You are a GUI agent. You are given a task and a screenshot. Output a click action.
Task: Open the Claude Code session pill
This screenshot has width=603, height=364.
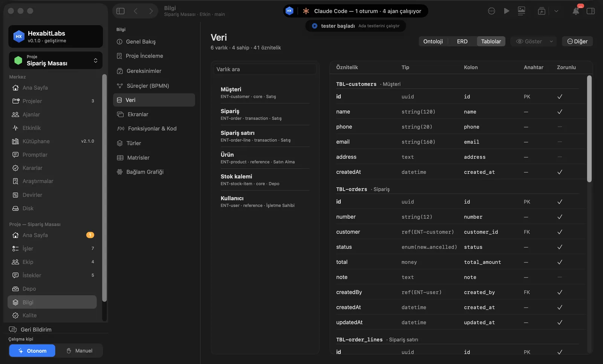pos(355,11)
